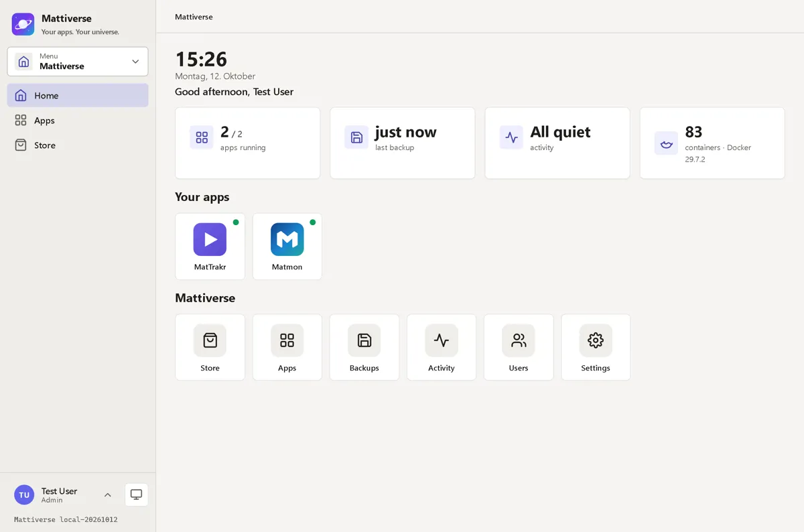
Task: Click the activity pulse icon in stats
Action: tap(511, 137)
